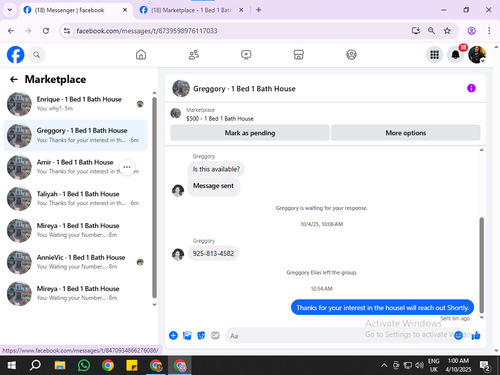Open the notifications bell
This screenshot has height=375, width=500.
(456, 55)
